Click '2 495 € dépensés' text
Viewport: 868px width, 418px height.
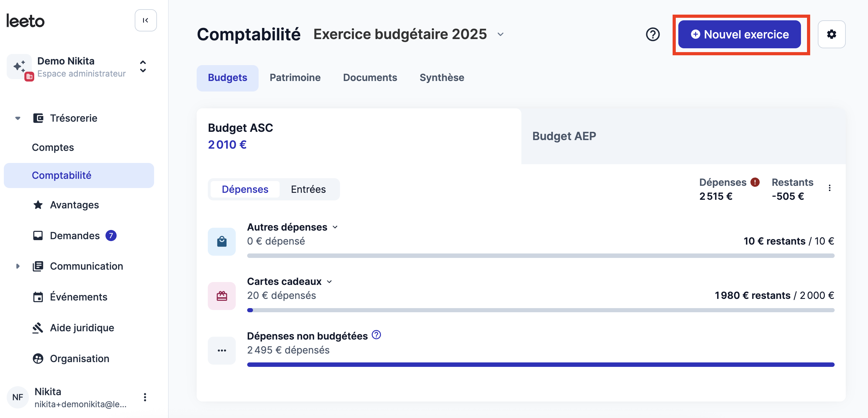click(x=288, y=350)
